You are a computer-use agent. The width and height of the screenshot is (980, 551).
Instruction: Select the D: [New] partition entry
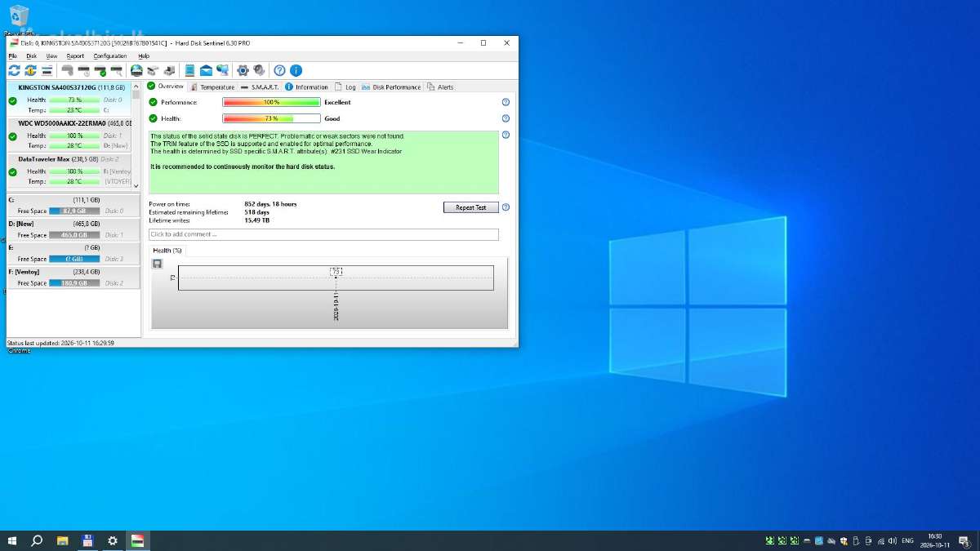73,229
